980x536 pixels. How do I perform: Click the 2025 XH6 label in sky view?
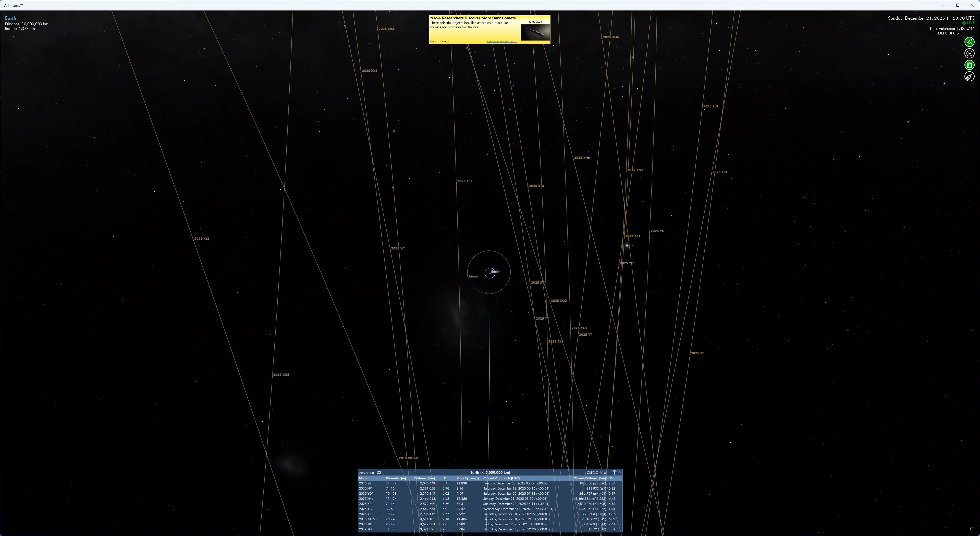(x=582, y=158)
